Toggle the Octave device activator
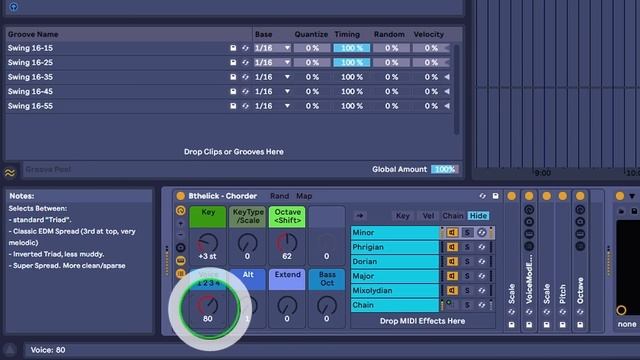 [580, 196]
